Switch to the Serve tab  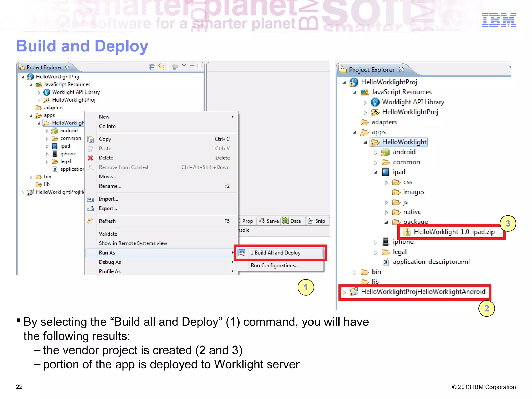pos(269,221)
